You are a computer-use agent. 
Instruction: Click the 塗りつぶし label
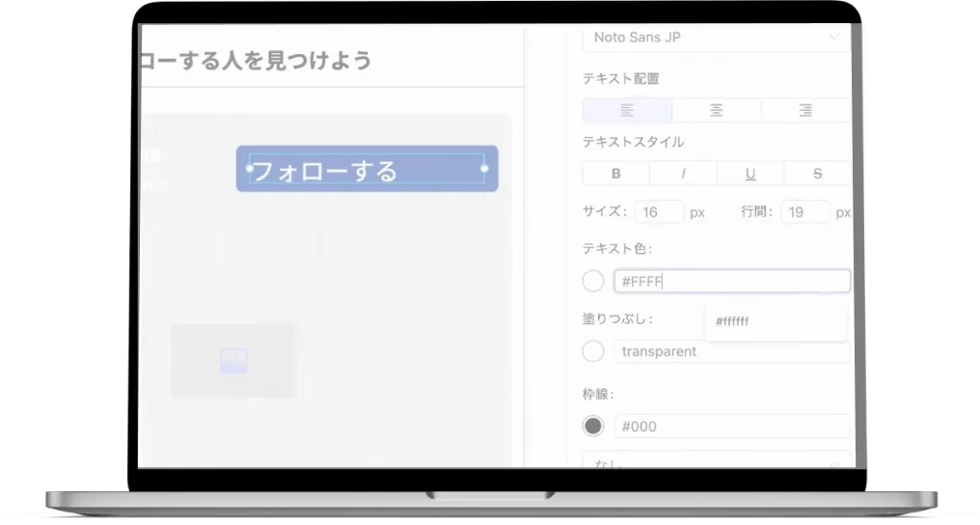(x=617, y=318)
